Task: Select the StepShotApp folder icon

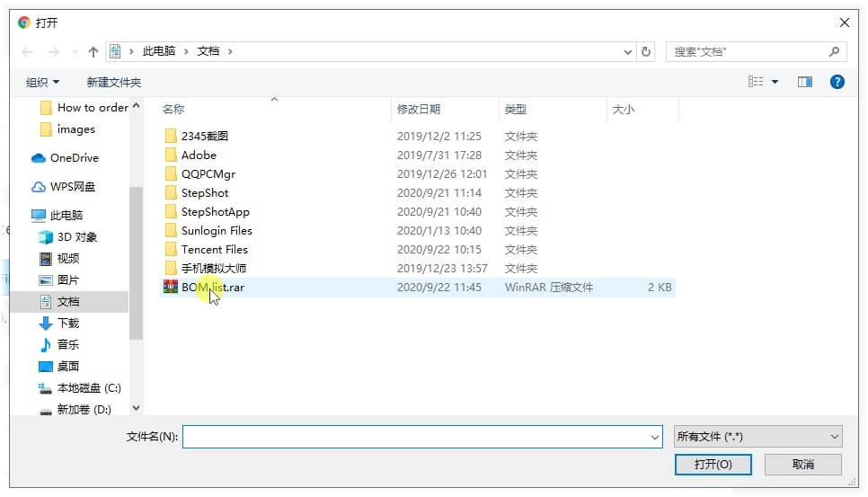Action: [171, 211]
